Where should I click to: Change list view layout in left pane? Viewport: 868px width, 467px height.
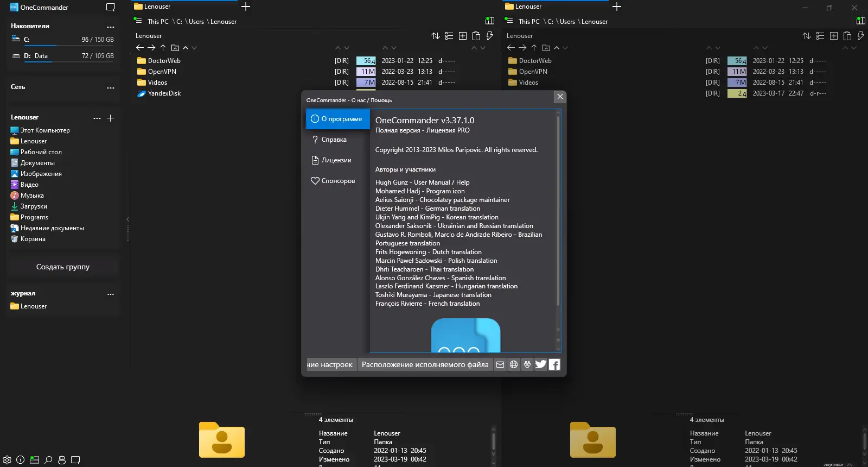click(449, 36)
